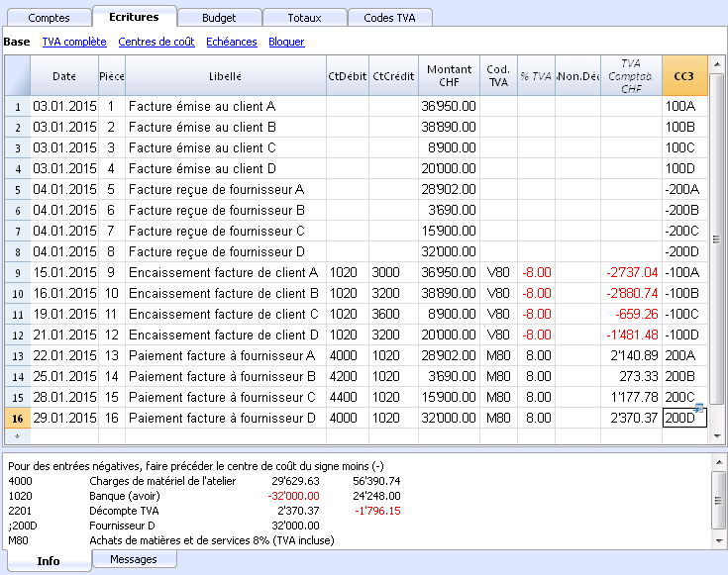
Task: Click the % TVA column header
Action: tap(536, 75)
